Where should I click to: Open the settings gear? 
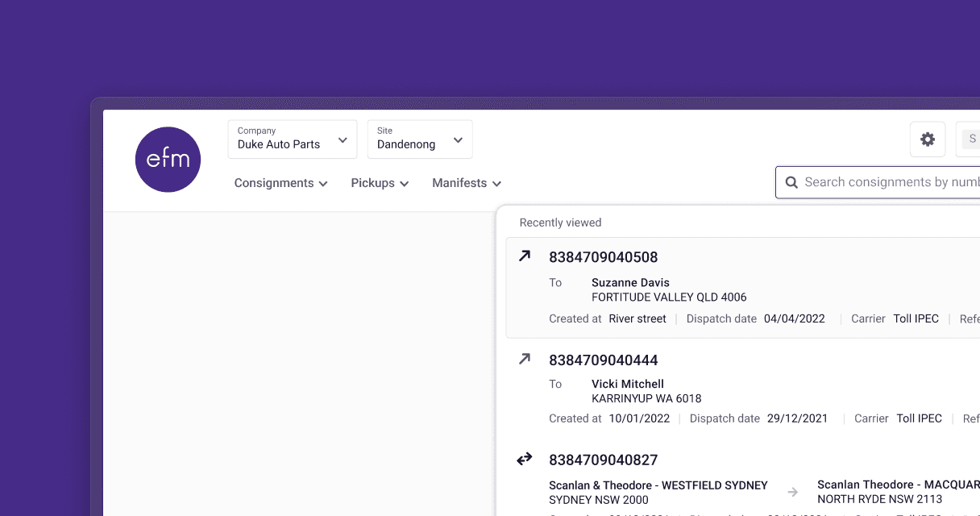pos(928,139)
